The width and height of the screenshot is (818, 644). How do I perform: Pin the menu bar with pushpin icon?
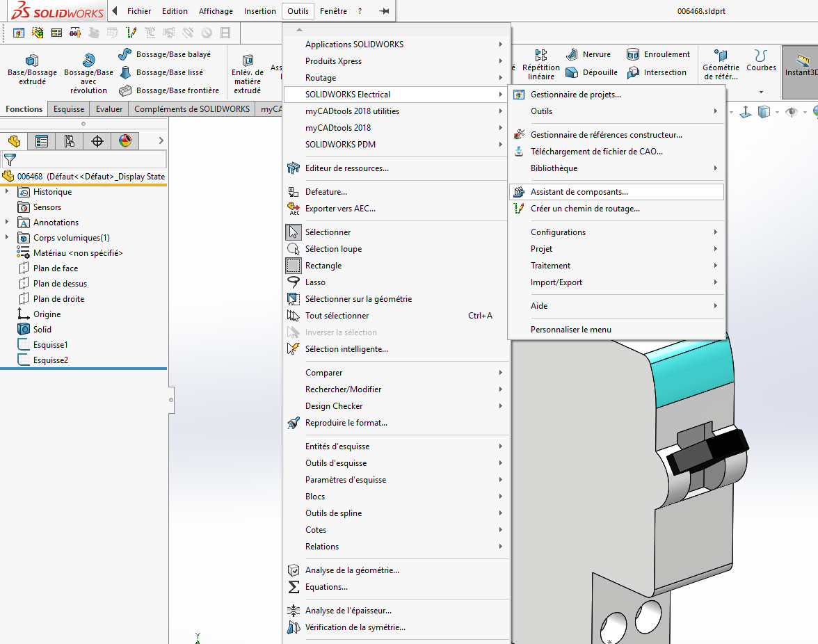pos(385,11)
